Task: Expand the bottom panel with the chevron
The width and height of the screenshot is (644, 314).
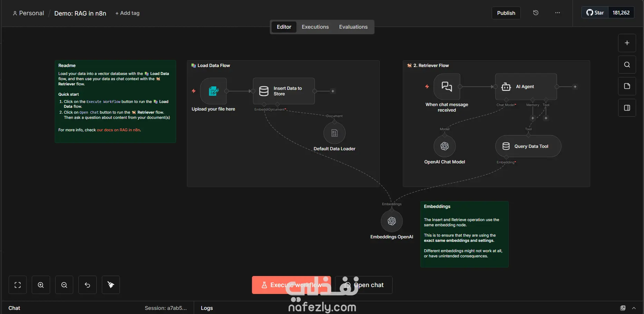Action: [634, 308]
